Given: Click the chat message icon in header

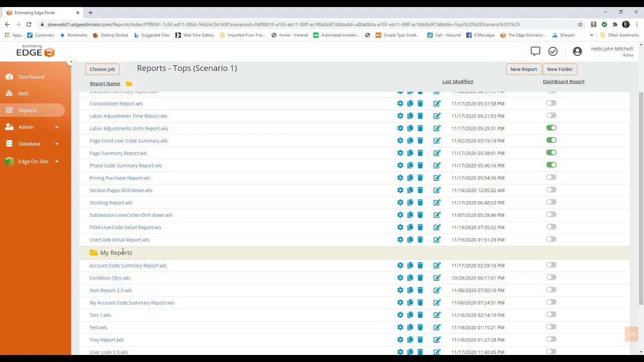Looking at the screenshot, I should point(535,51).
